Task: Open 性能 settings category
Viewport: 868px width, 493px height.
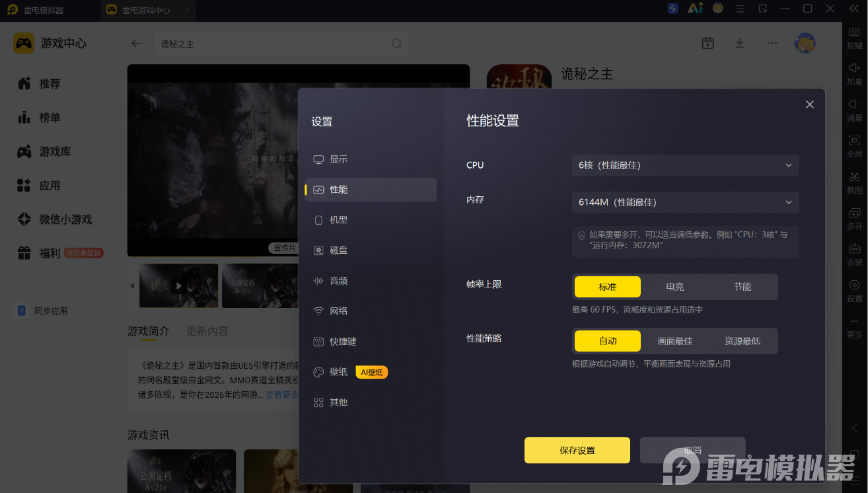Action: coord(371,190)
